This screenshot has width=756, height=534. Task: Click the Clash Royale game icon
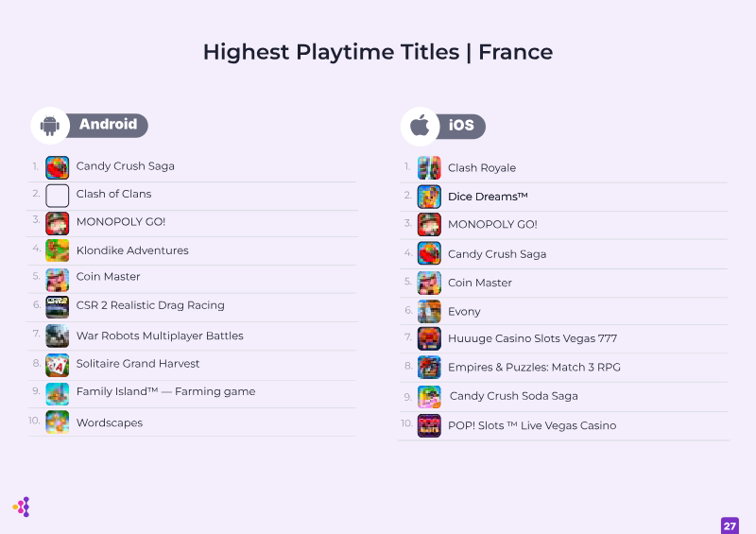429,168
